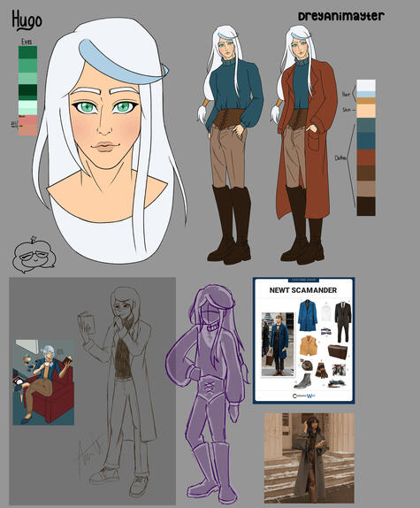Pick the dark teal sweater color swatch
Viewport: 420px width, 508px height.
366,141
